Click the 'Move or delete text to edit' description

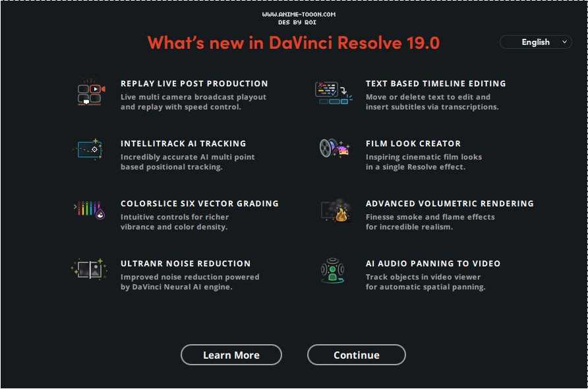coord(428,97)
